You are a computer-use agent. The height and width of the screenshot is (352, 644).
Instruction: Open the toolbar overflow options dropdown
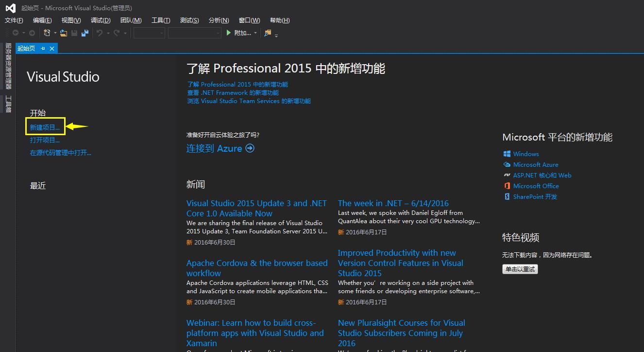pos(276,35)
